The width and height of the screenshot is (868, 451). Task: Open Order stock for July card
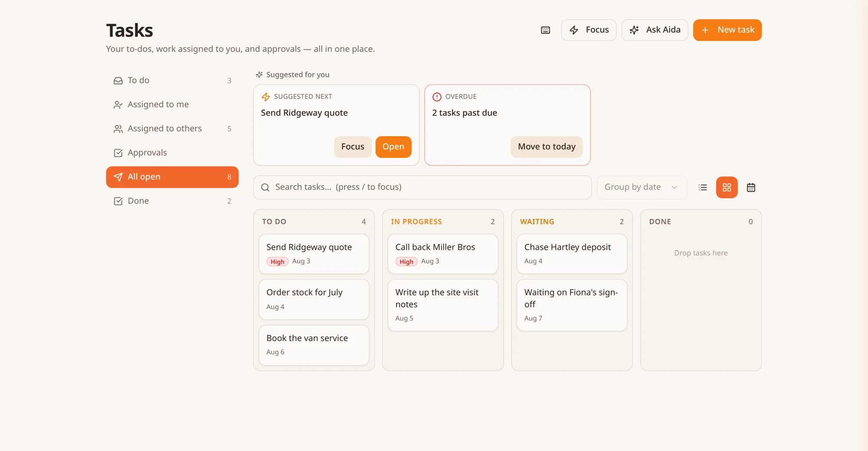tap(314, 299)
